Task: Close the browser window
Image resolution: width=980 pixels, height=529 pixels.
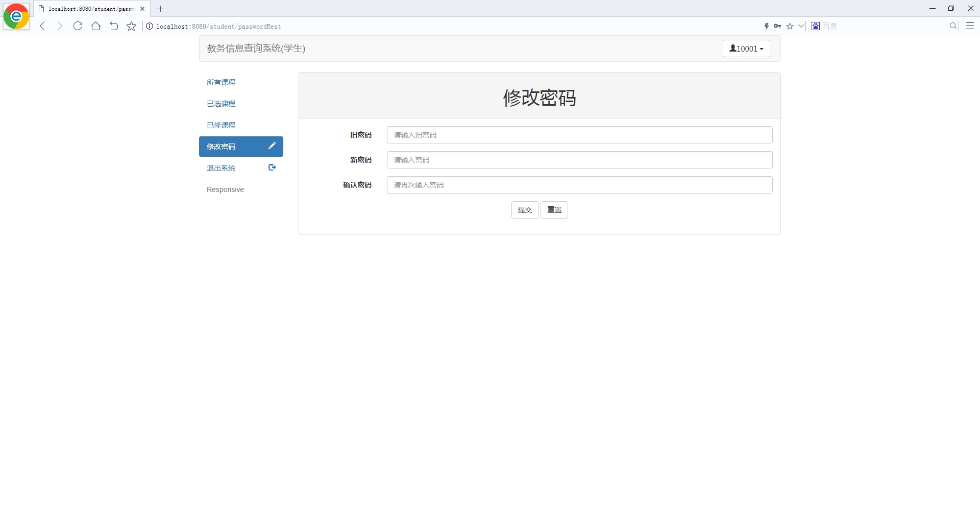Action: click(970, 8)
